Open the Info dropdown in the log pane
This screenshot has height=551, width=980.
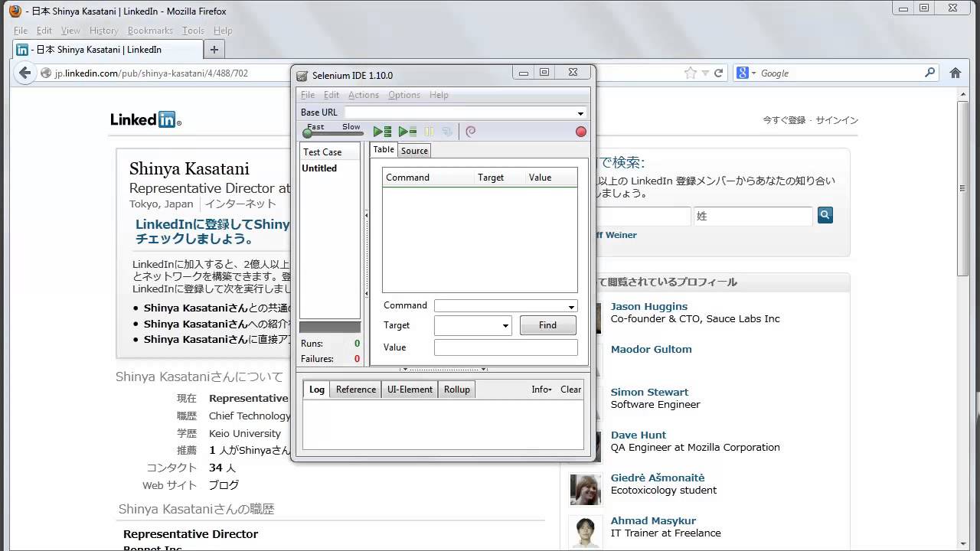tap(541, 390)
